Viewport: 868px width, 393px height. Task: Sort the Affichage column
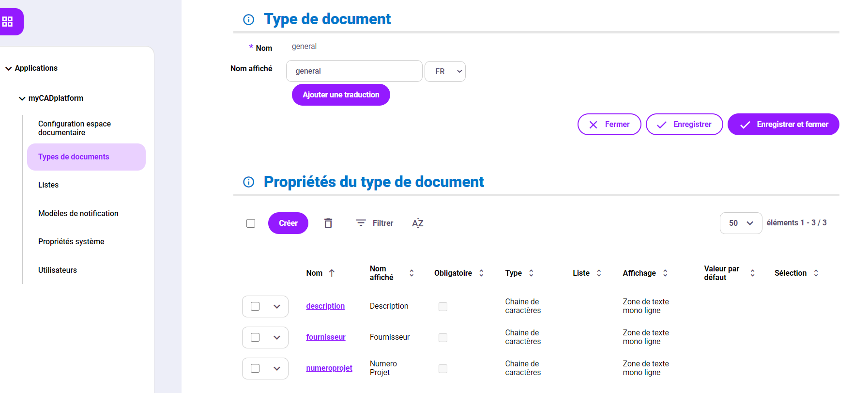click(665, 273)
